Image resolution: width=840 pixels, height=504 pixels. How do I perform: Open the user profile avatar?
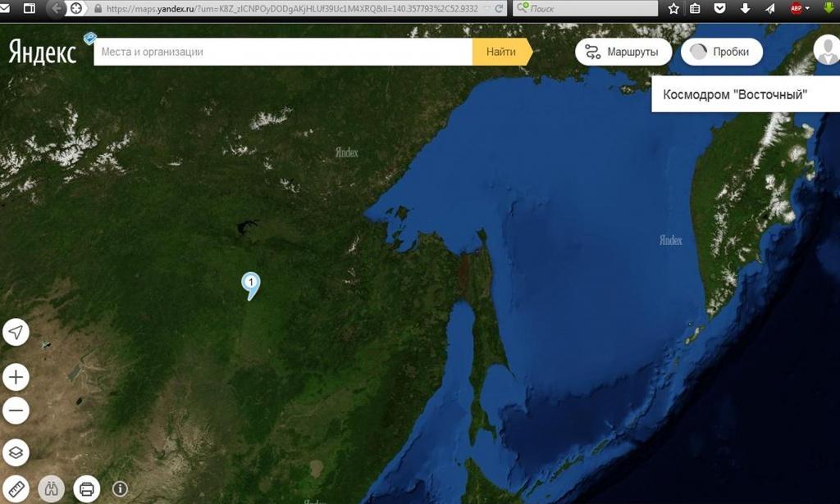(826, 50)
